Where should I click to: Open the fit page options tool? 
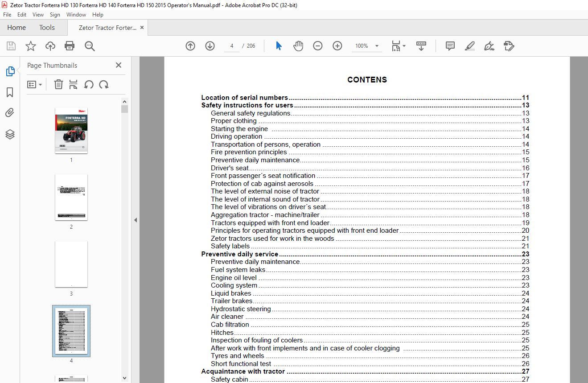tap(396, 46)
